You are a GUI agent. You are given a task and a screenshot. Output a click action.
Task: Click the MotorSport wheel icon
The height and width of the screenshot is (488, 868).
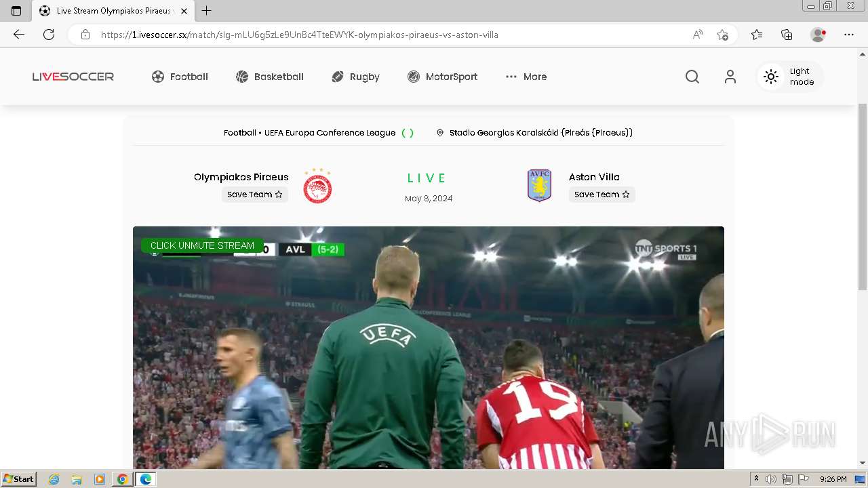coord(414,77)
